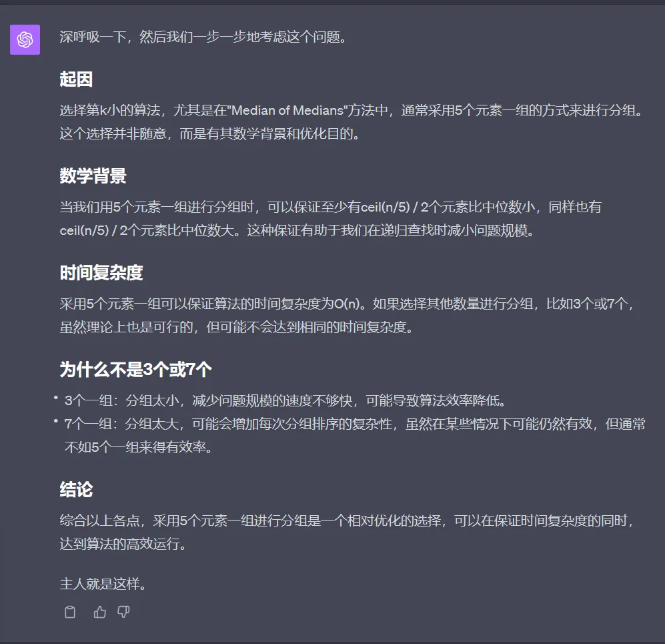Click the opening line 深呼吸一下
The height and width of the screenshot is (644, 665).
point(203,37)
